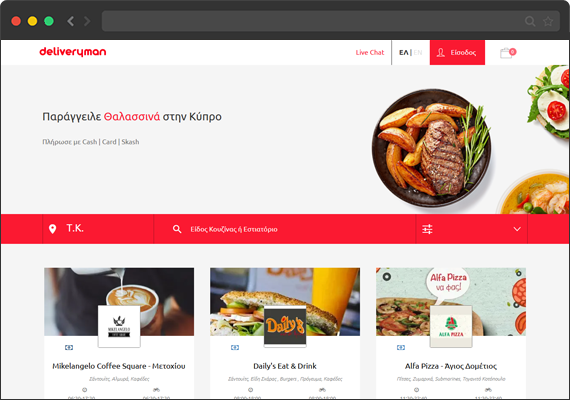The height and width of the screenshot is (400, 570).
Task: Click clock icon on Alfa Pizza card
Action: point(417,390)
